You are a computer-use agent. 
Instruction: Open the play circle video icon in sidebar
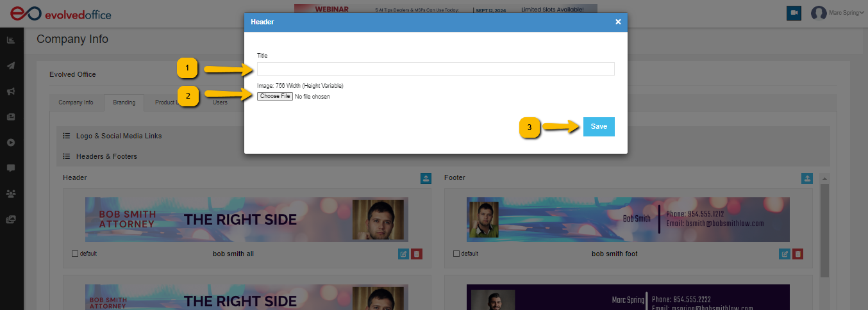11,142
